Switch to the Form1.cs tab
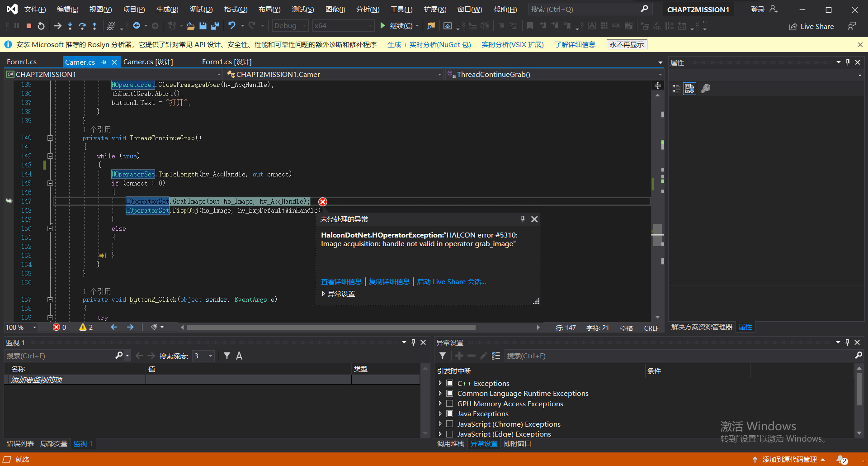 click(22, 62)
